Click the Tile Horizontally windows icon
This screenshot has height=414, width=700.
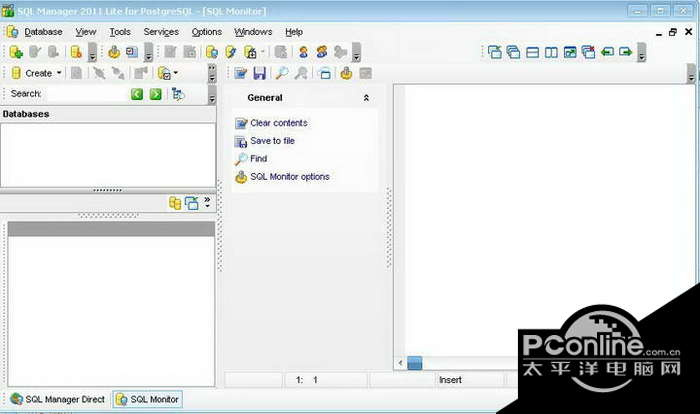point(532,52)
